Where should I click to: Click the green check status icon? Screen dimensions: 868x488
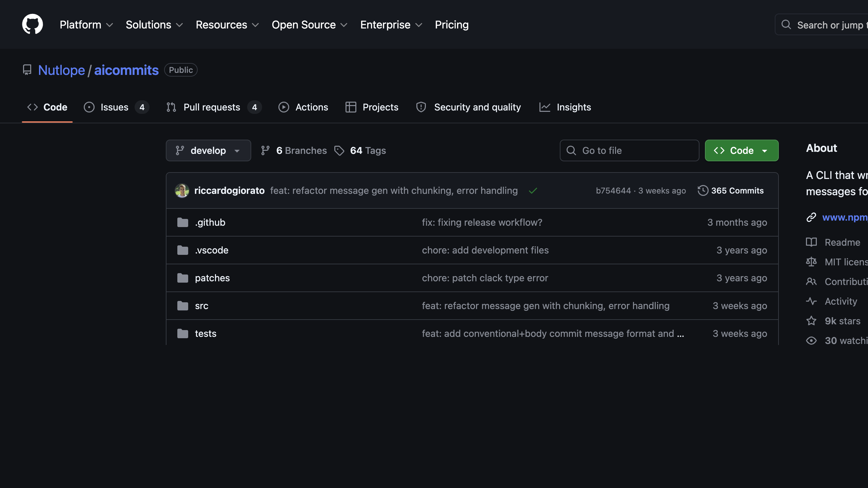pyautogui.click(x=533, y=191)
